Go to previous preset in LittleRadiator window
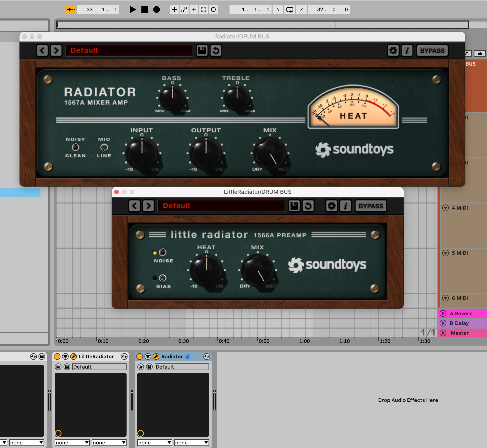 click(134, 206)
